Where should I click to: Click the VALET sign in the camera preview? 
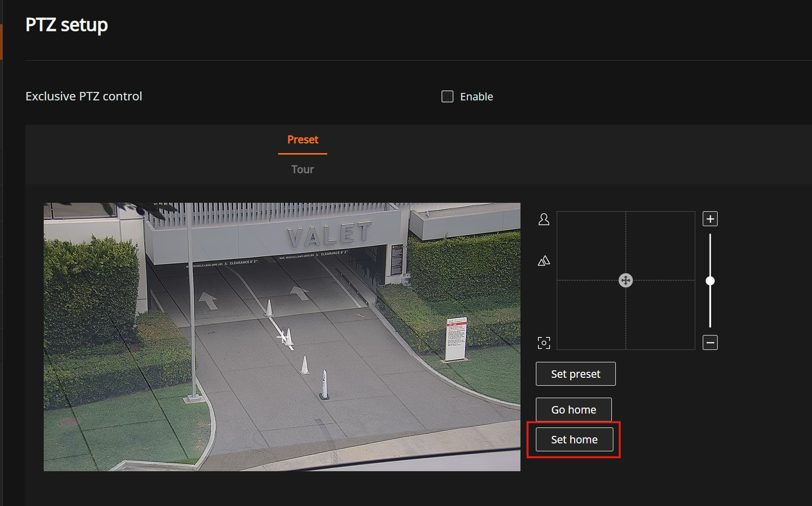click(330, 234)
